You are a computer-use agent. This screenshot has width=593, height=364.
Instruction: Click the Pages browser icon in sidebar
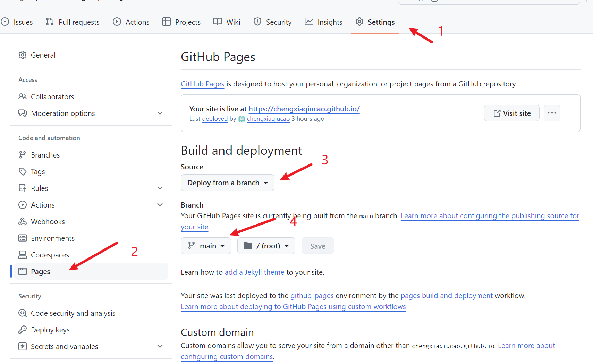coord(23,271)
